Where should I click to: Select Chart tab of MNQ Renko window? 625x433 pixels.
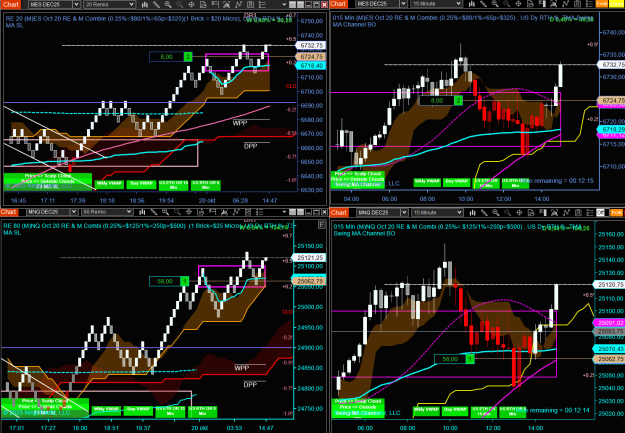tap(9, 212)
